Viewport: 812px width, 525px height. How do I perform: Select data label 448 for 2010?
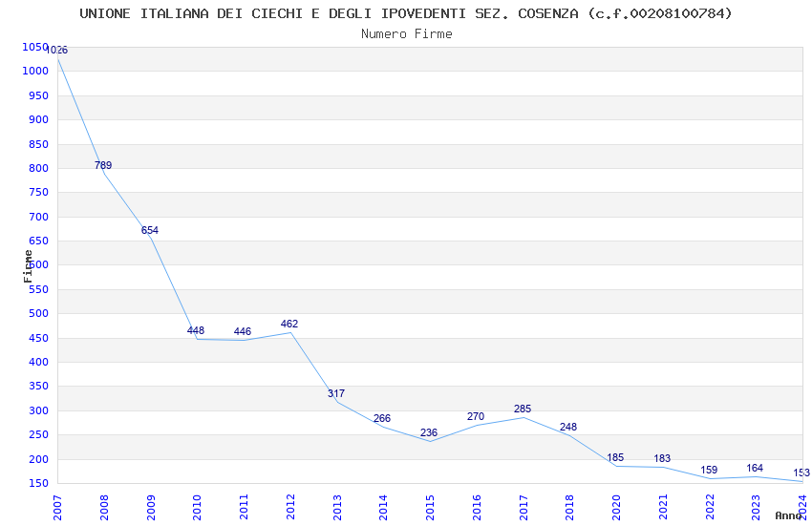point(196,330)
